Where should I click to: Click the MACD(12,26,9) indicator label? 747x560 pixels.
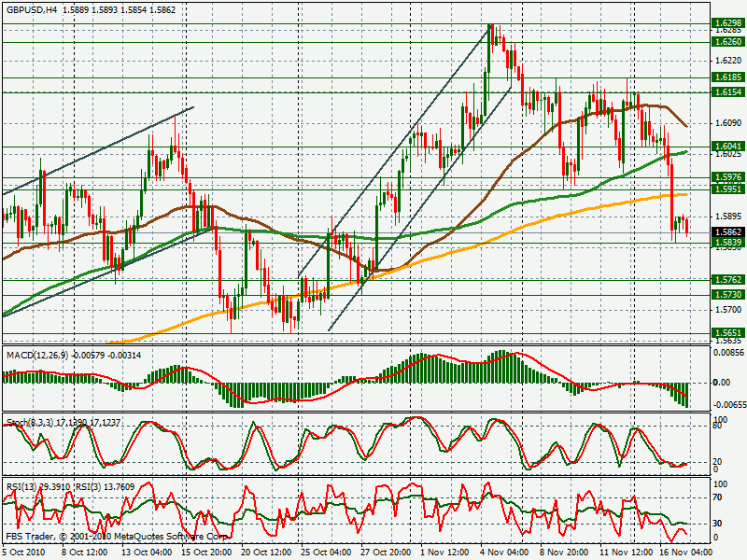(37, 356)
